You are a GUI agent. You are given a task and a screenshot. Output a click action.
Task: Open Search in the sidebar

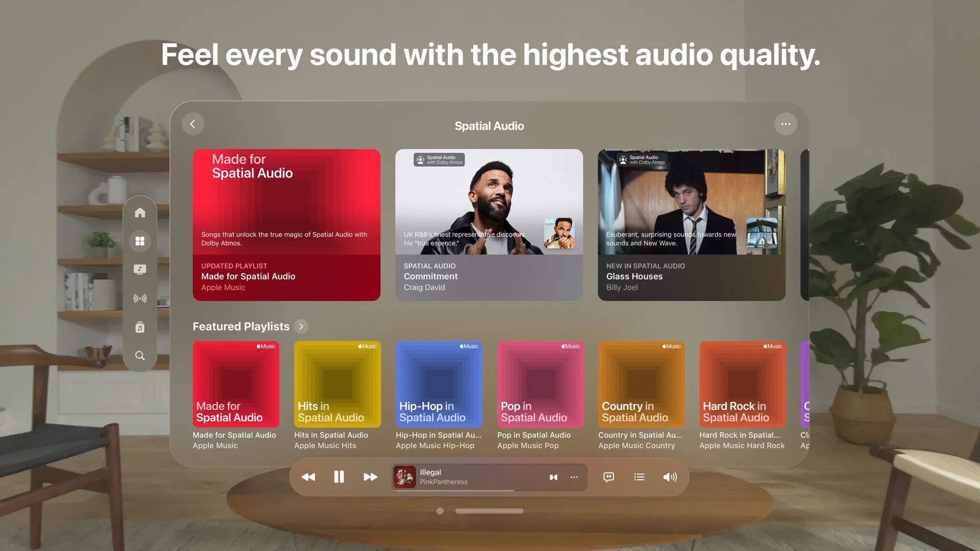coord(140,356)
